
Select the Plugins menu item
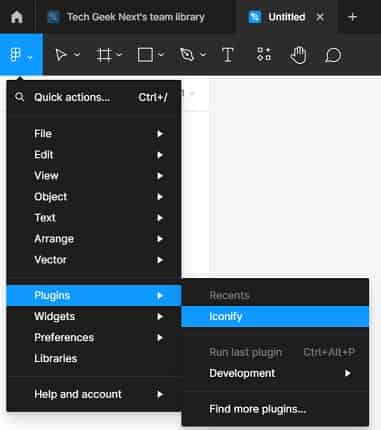[94, 295]
